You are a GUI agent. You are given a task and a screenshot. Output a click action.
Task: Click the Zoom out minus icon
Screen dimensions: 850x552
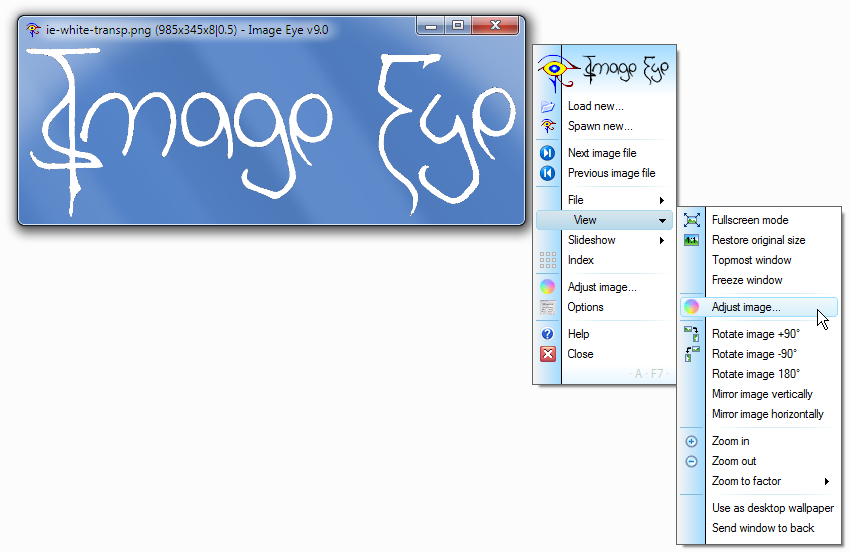(692, 461)
